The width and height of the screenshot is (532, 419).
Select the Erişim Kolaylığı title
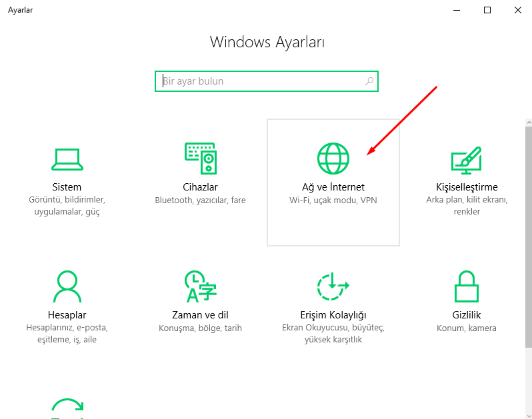point(333,315)
